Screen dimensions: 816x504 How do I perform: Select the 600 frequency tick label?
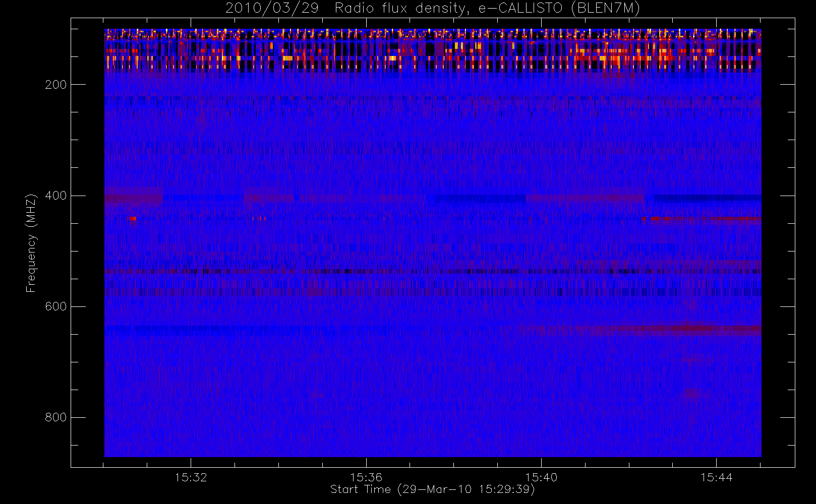[55, 306]
